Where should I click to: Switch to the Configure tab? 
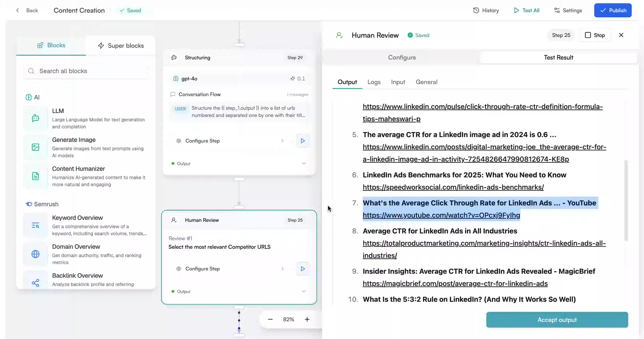coord(402,58)
